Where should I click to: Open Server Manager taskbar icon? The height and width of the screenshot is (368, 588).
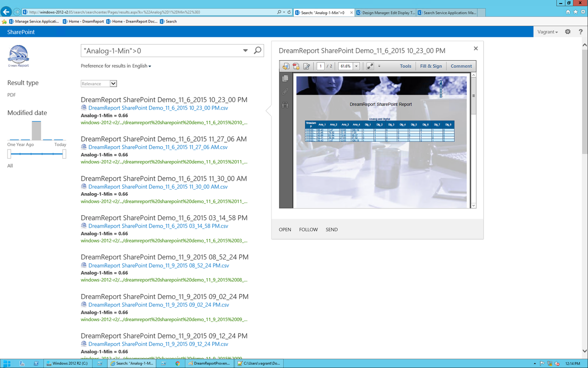22,363
